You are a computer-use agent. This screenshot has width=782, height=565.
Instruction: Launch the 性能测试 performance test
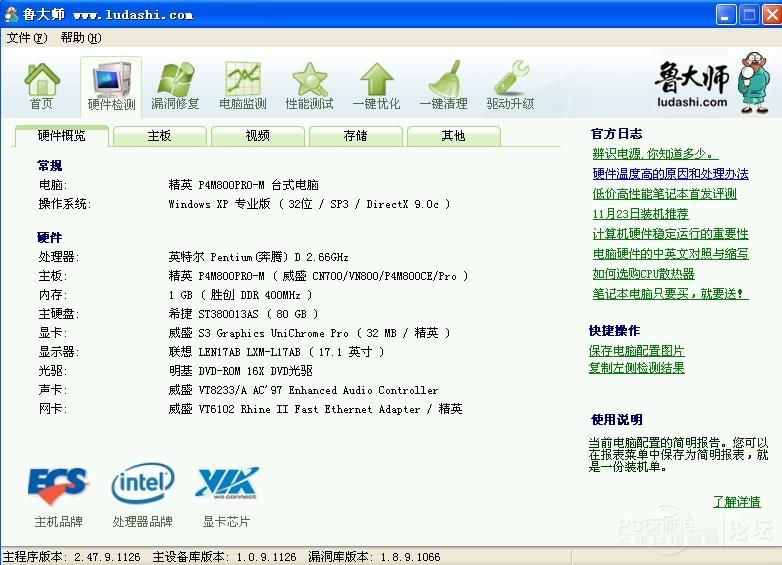[309, 85]
